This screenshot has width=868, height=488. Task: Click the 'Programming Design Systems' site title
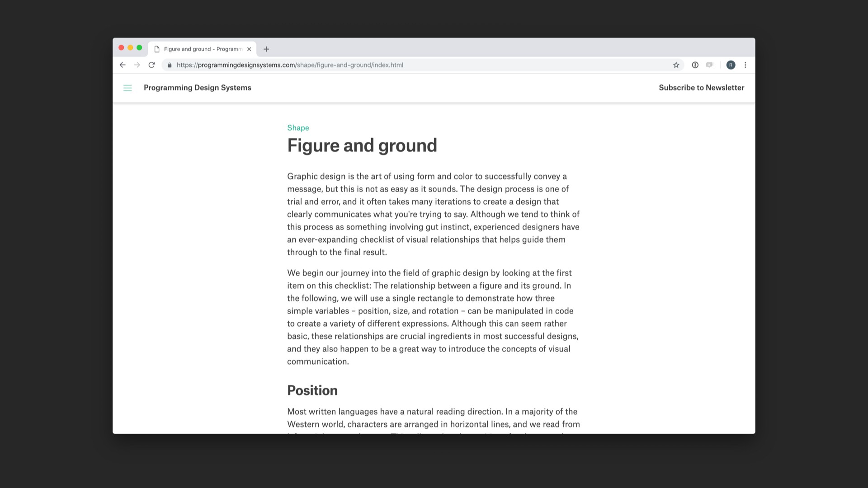(197, 88)
